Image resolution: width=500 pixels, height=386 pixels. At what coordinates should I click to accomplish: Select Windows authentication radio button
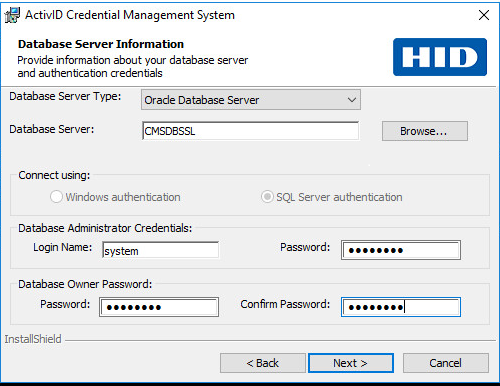click(x=56, y=197)
